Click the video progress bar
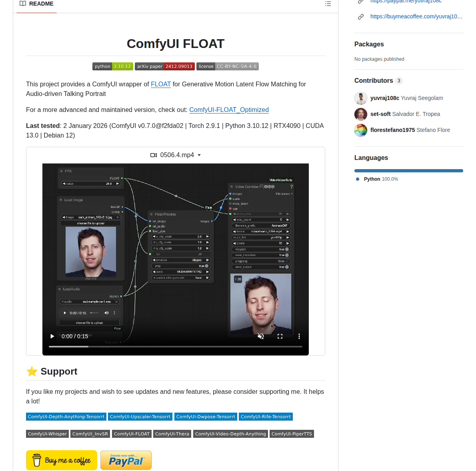This screenshot has height=471, width=476. pyautogui.click(x=175, y=347)
